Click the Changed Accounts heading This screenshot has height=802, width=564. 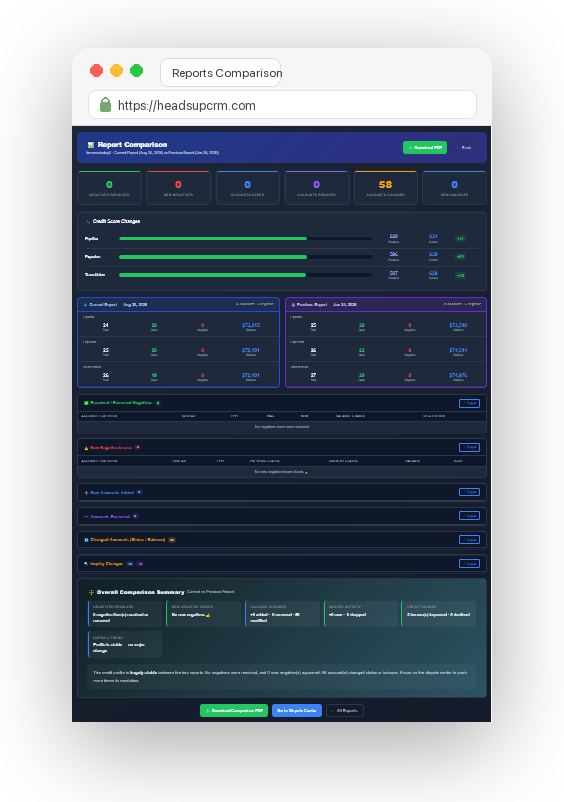pos(127,540)
